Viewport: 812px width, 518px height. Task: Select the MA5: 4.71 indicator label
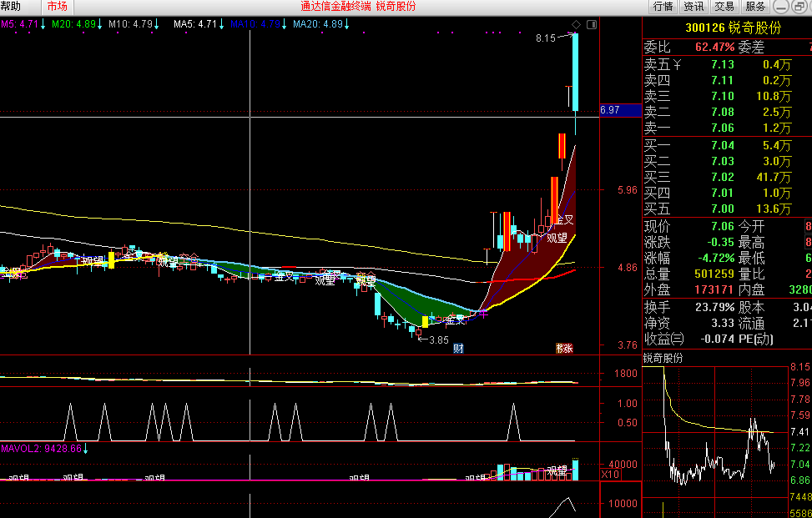coord(195,24)
